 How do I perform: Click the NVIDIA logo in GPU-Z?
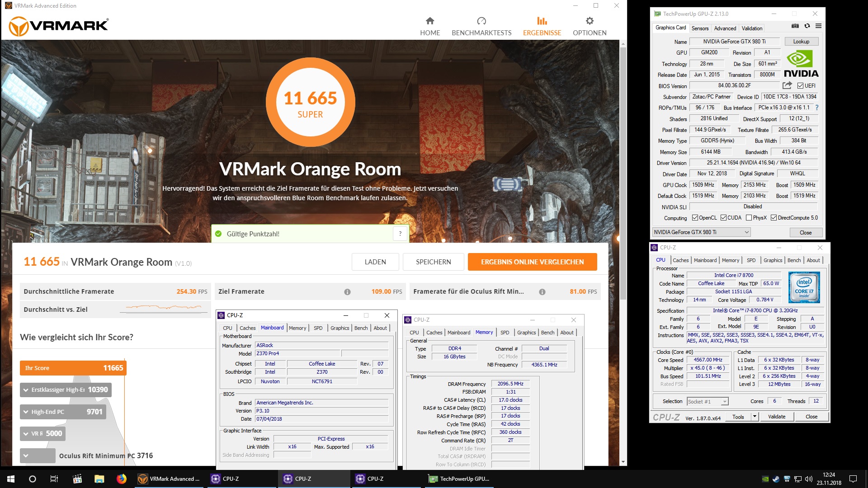(x=801, y=64)
